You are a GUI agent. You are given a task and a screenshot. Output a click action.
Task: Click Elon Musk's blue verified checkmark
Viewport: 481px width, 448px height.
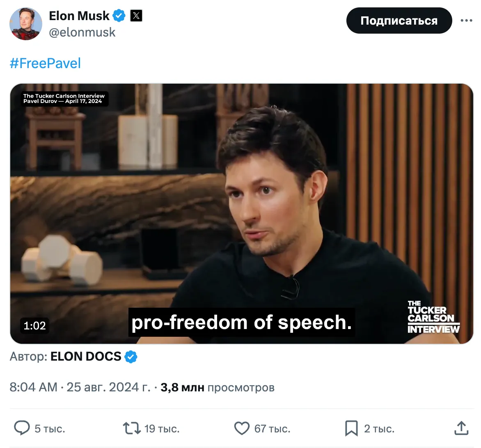click(119, 15)
